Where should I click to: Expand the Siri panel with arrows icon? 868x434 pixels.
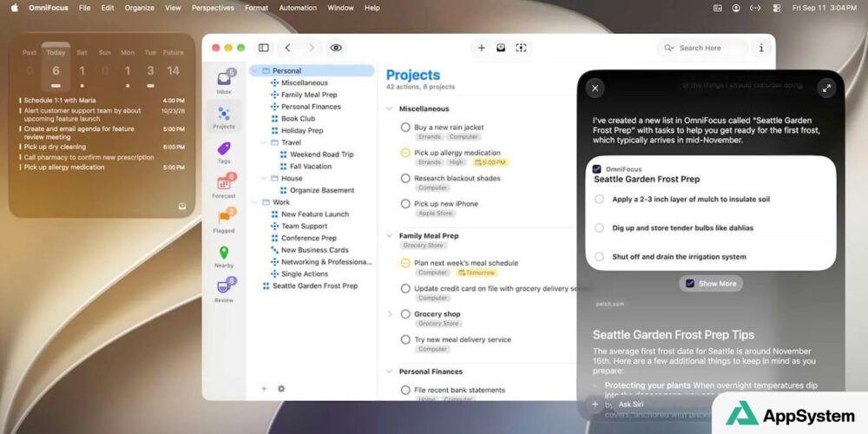click(826, 88)
